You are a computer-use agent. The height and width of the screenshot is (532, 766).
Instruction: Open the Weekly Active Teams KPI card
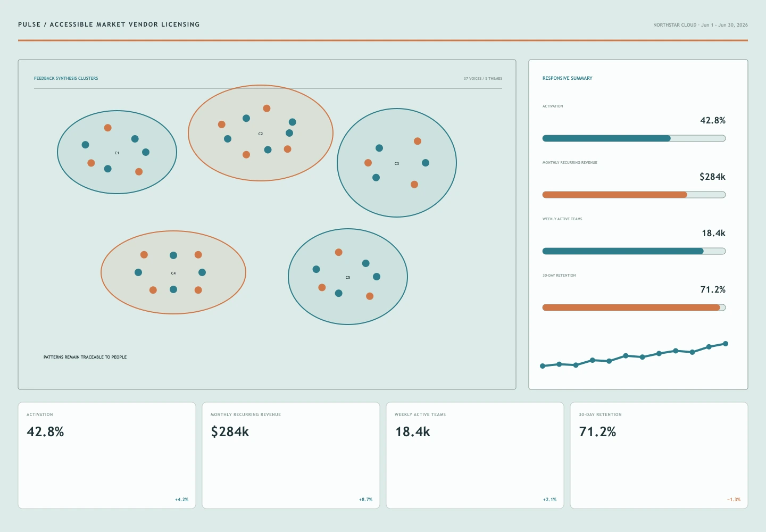coord(475,455)
